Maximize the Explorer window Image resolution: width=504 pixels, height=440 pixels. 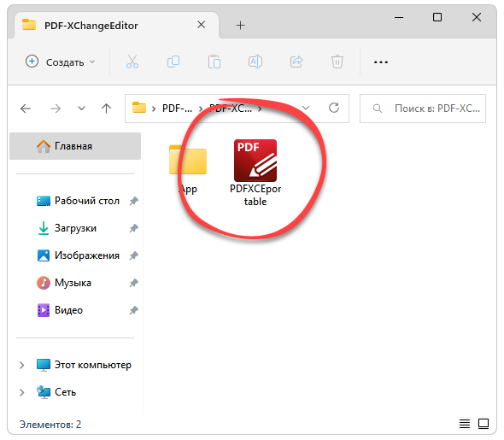pos(437,17)
